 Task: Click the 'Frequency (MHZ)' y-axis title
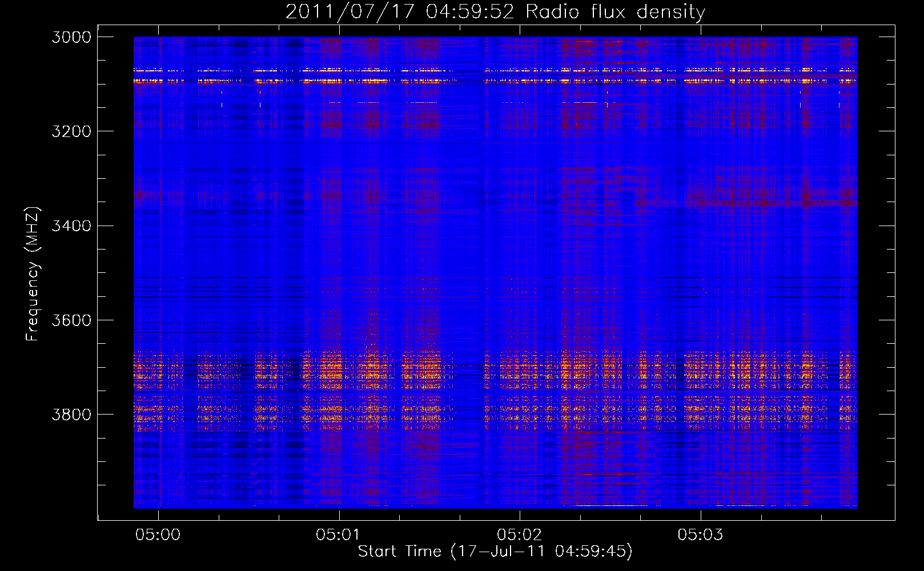coord(33,274)
